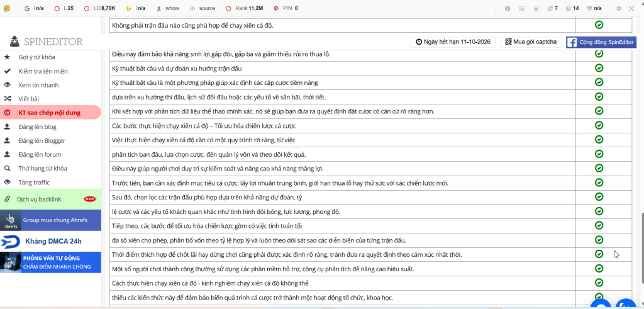644x309 pixels.
Task: Open Cộng đồng SpinEditor Facebook button
Action: (602, 42)
